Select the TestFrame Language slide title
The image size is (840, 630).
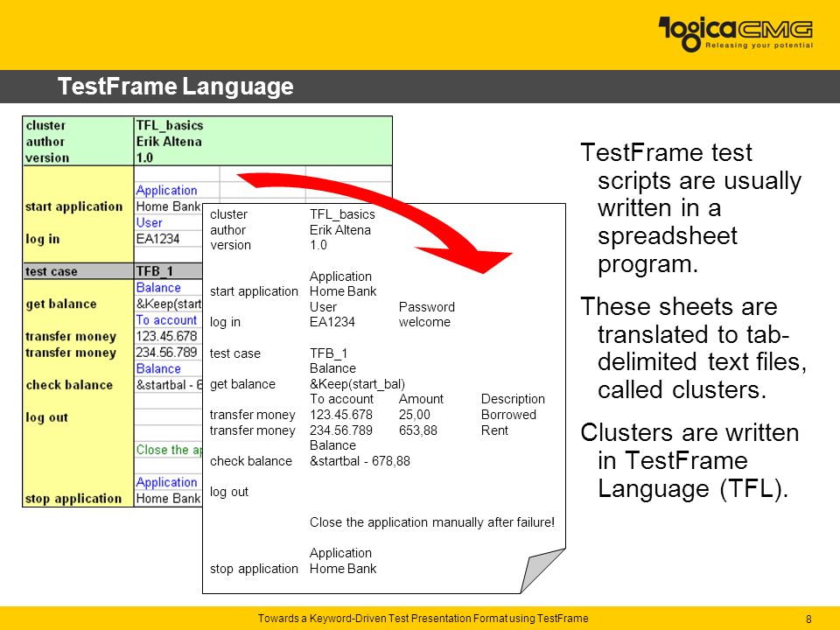pos(176,87)
